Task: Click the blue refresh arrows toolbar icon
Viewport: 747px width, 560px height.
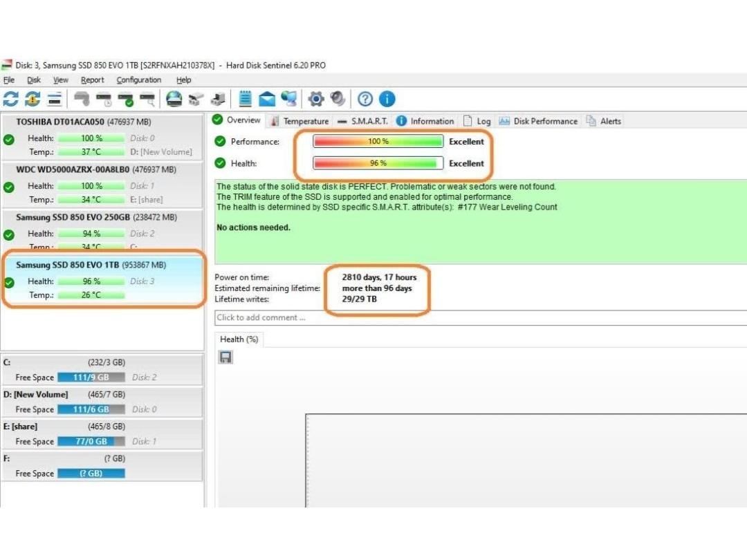Action: point(11,99)
